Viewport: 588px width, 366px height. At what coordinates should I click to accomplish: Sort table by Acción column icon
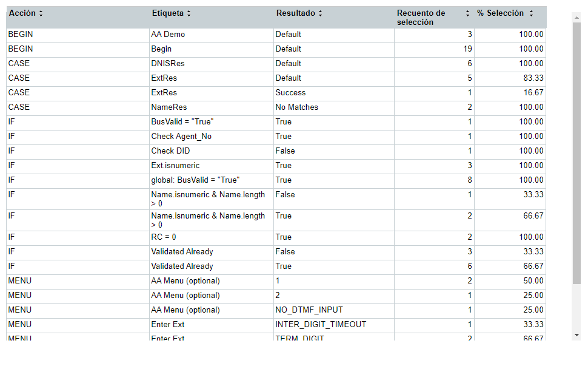41,13
